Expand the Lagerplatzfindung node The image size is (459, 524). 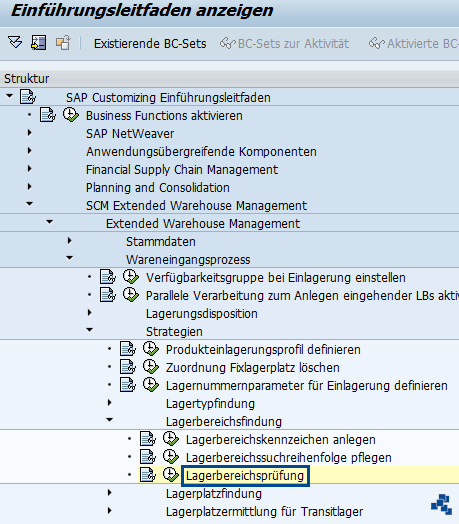(109, 493)
